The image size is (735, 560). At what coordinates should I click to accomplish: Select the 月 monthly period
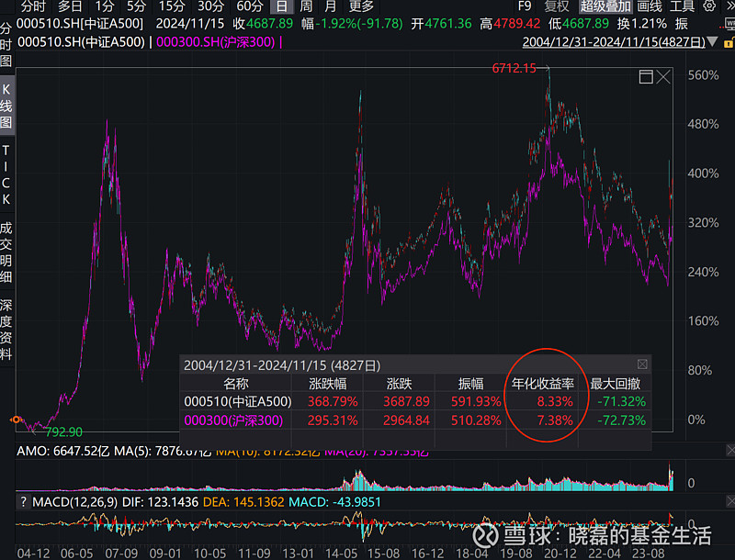331,6
